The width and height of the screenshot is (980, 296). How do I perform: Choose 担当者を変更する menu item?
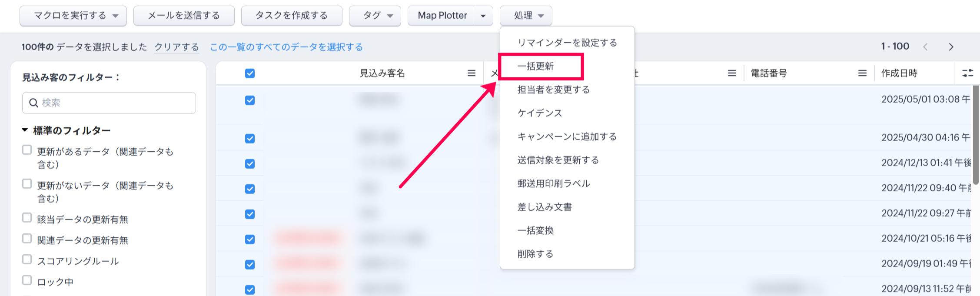point(553,90)
